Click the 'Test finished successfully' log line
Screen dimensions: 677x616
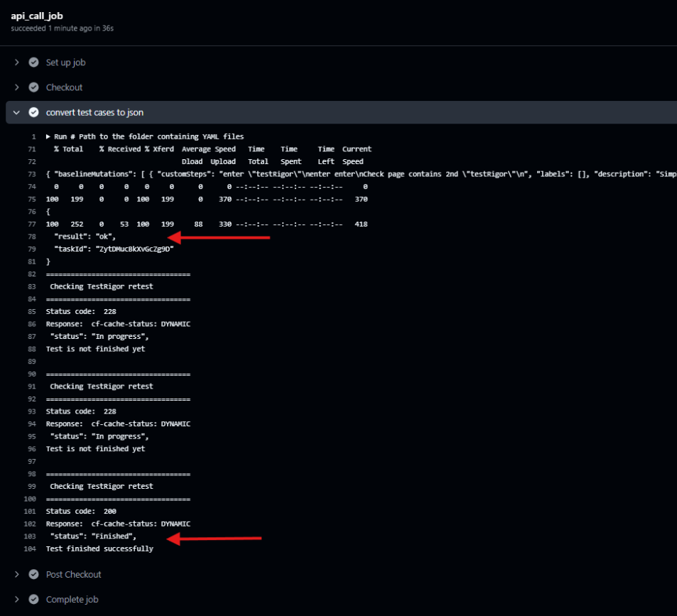pyautogui.click(x=99, y=549)
